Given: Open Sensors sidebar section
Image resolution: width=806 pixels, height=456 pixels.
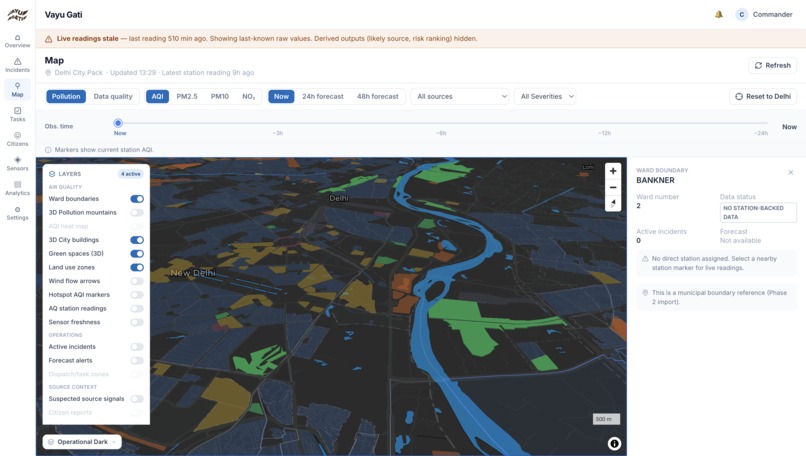Looking at the screenshot, I should (17, 164).
